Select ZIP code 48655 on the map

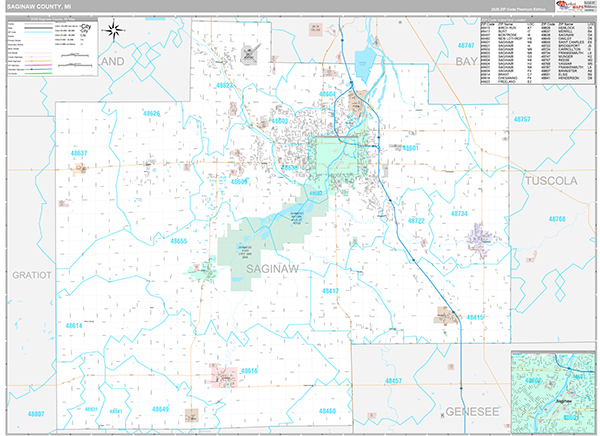click(x=179, y=241)
